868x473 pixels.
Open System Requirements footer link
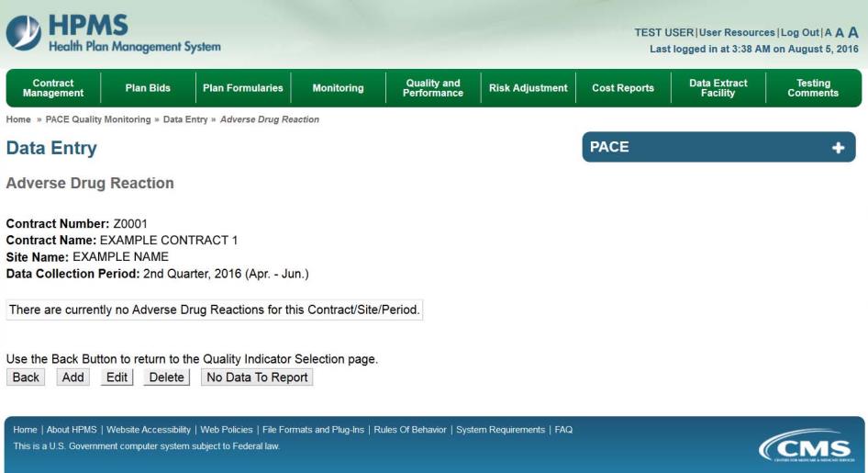click(500, 429)
